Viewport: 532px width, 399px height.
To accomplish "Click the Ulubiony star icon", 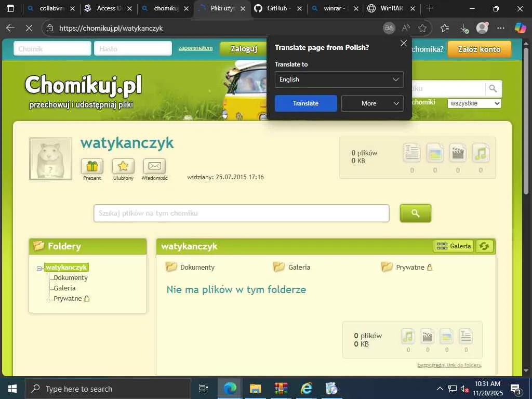I will [x=123, y=166].
